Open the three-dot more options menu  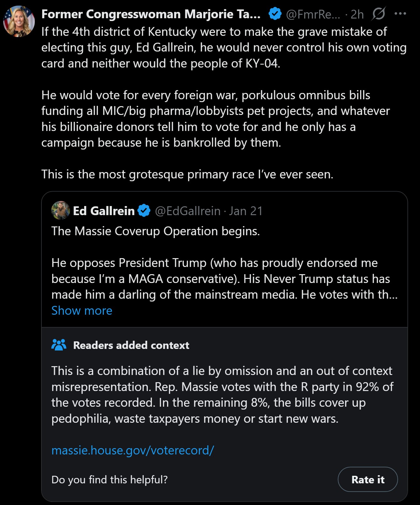tap(400, 14)
